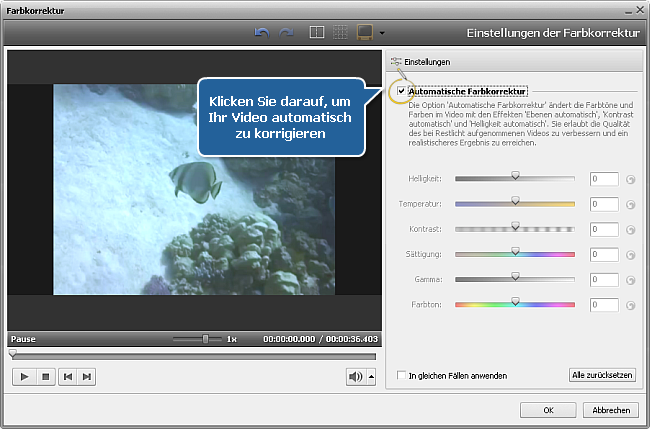Select the split view icon
The height and width of the screenshot is (429, 650).
(x=317, y=33)
